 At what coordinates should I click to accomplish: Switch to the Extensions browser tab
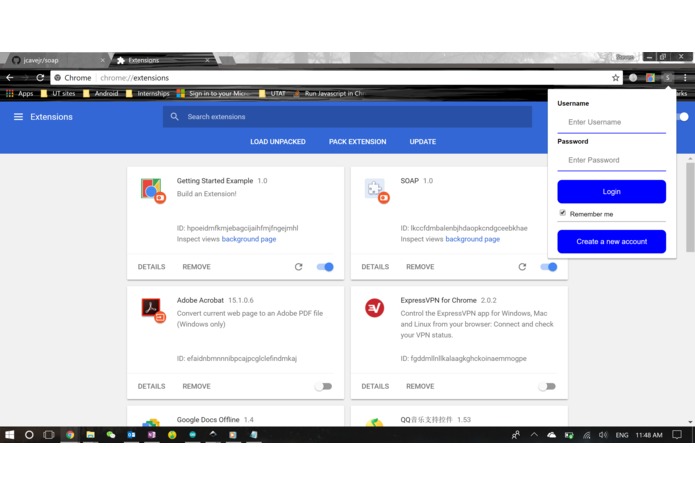[x=162, y=60]
